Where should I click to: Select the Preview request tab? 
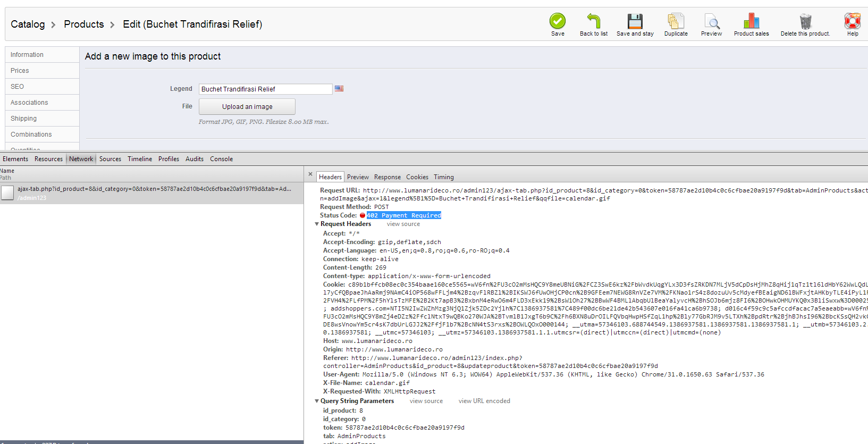pos(358,177)
